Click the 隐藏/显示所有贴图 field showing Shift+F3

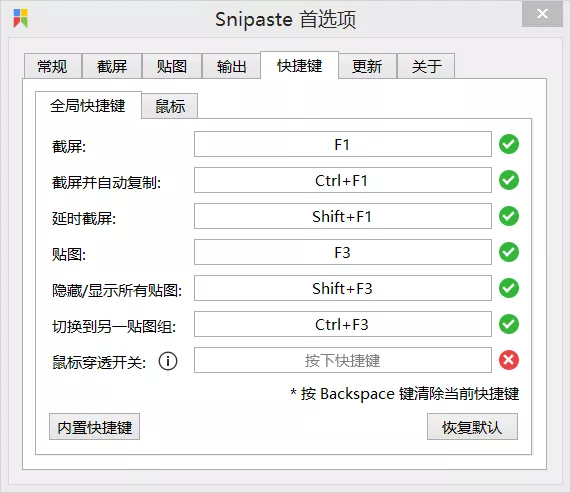tap(343, 288)
